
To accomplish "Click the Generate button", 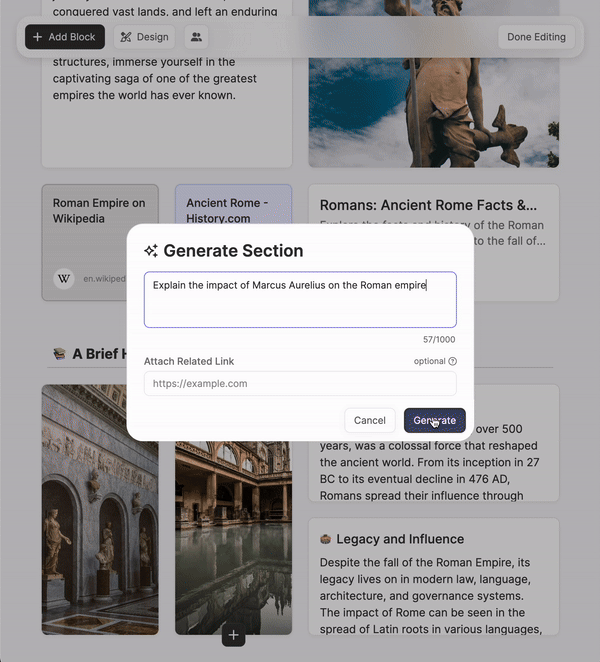I will (434, 420).
